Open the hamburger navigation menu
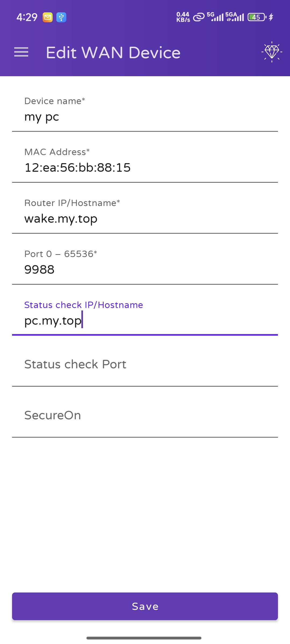 (x=21, y=52)
